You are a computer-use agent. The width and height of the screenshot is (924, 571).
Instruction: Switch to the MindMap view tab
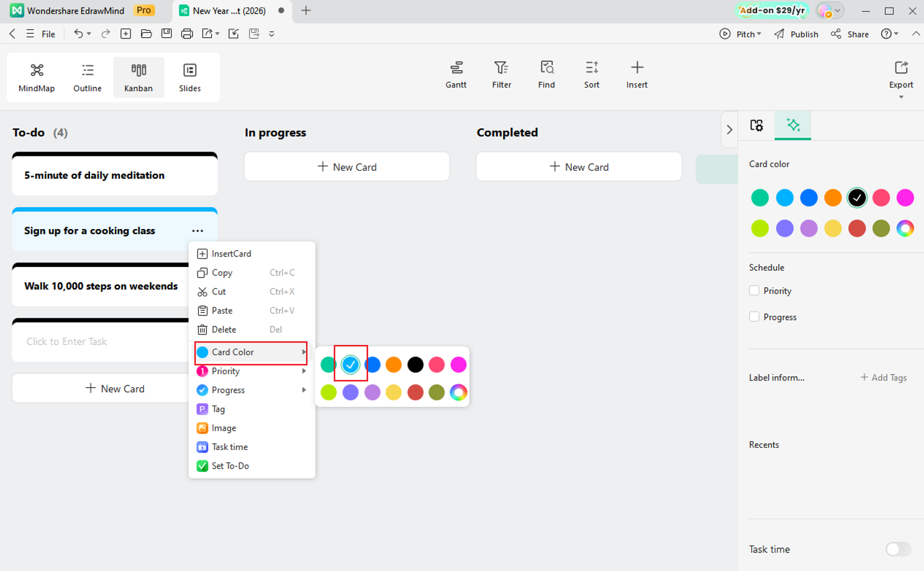tap(37, 77)
